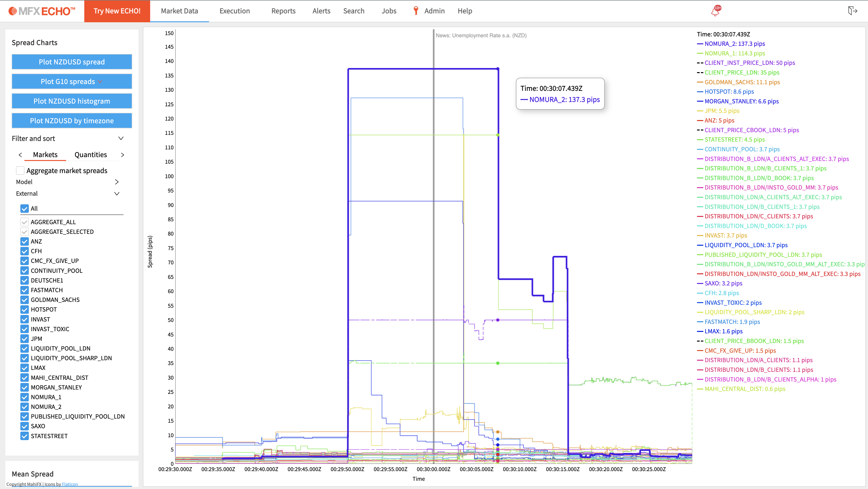This screenshot has width=868, height=489.
Task: Click Plot NZDUSD by timezone button
Action: coord(72,121)
